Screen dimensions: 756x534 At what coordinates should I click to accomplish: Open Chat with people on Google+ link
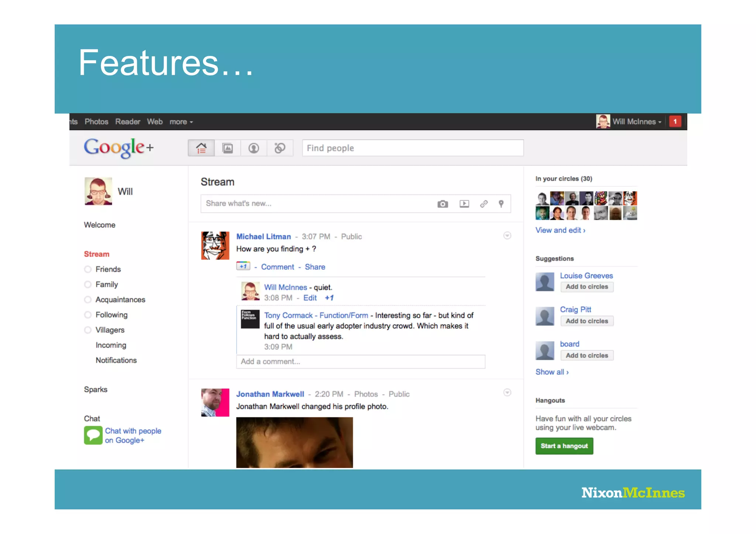133,435
